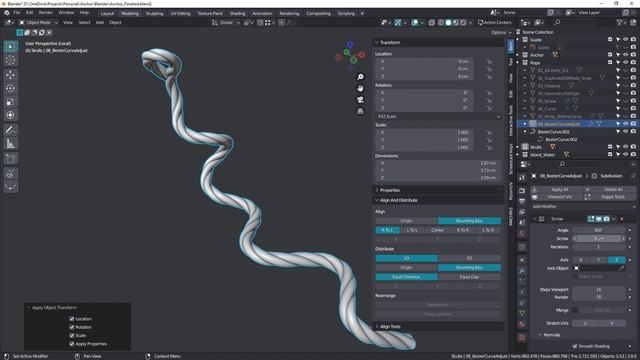640x360 pixels.
Task: Open the viewport Object menu
Action: [115, 22]
